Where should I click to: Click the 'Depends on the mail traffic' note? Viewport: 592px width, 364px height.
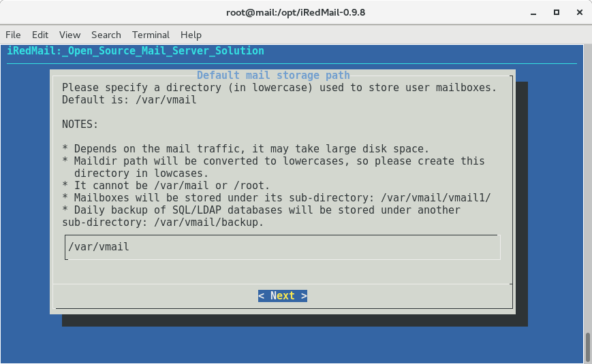click(246, 149)
